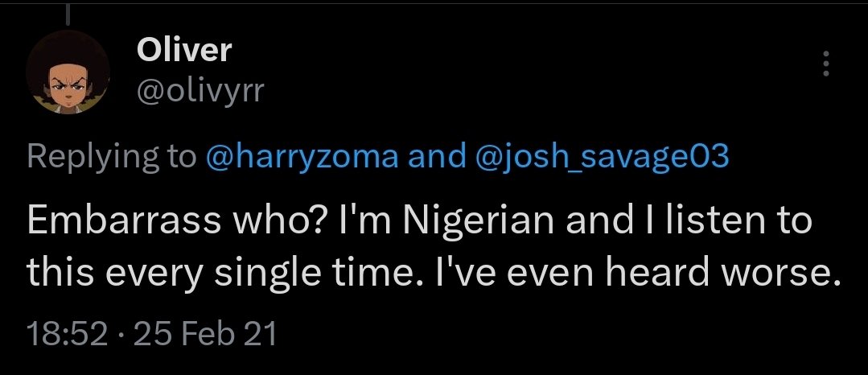This screenshot has height=375, width=868.
Task: Click the cartoon character's face in the avatar
Action: click(68, 88)
